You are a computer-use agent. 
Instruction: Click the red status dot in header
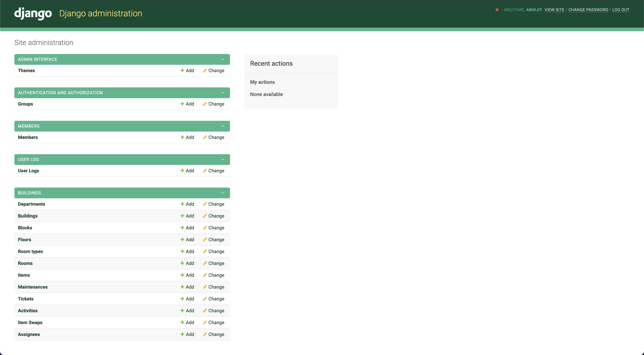click(x=497, y=10)
